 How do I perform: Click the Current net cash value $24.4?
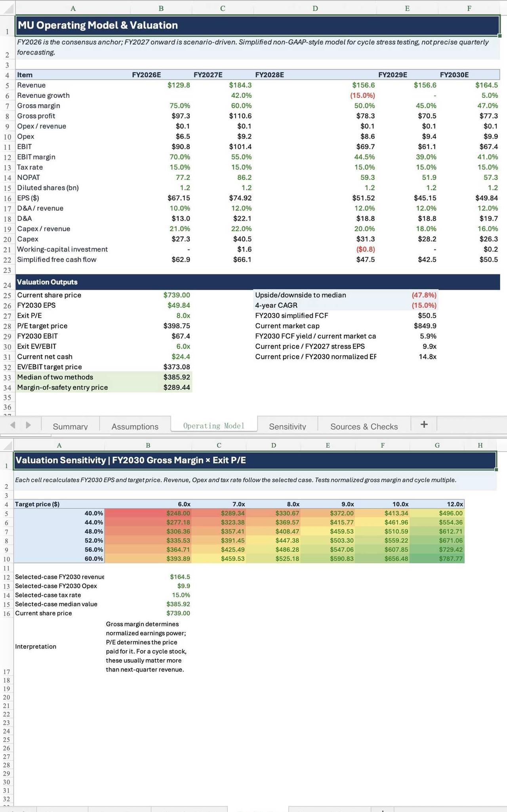(181, 357)
